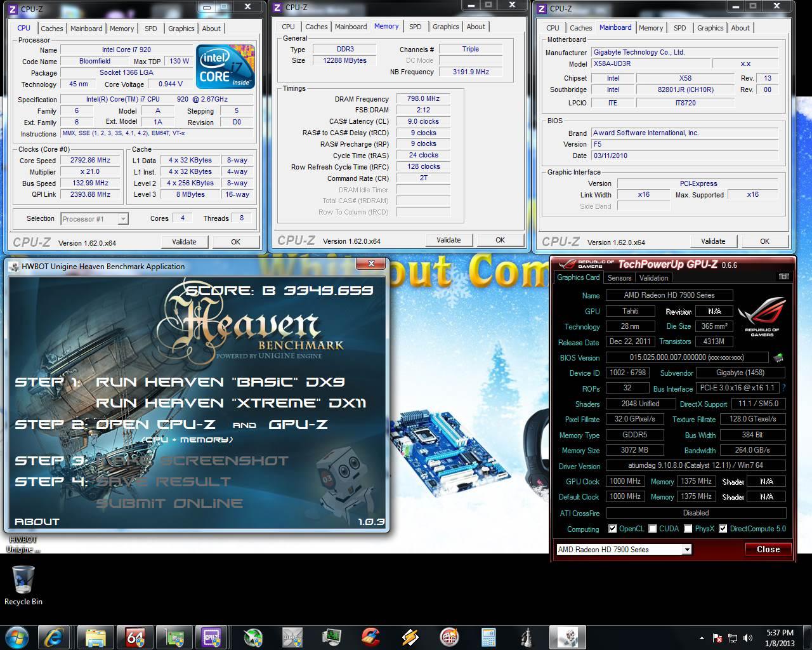Toggle the PhysX checkbox in GPU-Z
Image resolution: width=812 pixels, height=650 pixels.
(688, 529)
